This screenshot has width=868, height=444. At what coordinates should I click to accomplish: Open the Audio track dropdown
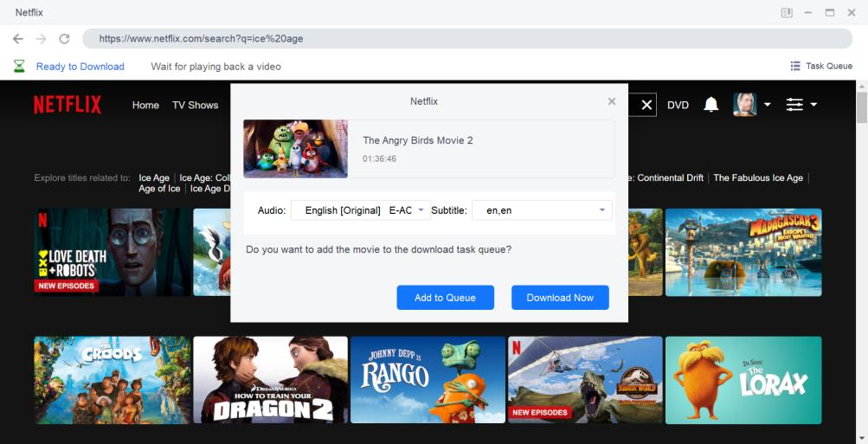click(x=360, y=210)
